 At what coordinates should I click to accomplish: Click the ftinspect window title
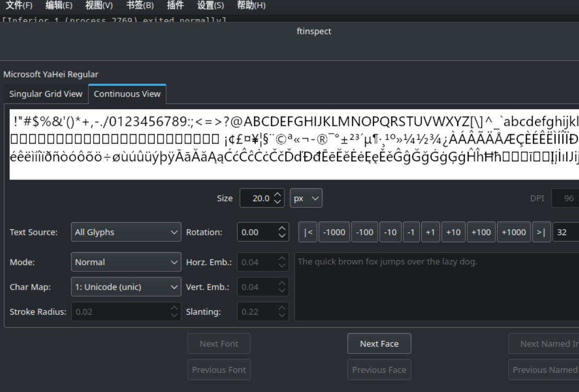314,31
